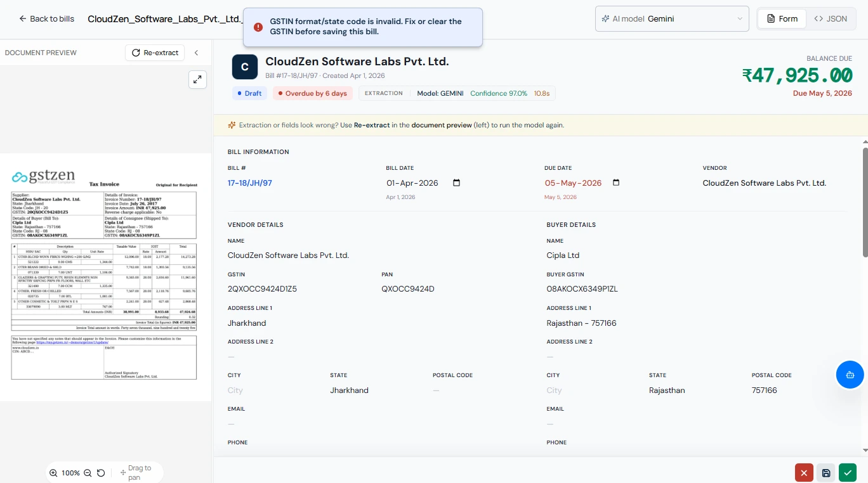Click the Vendor field CloudZen Software Labs
Screen dimensions: 868x483
point(765,183)
